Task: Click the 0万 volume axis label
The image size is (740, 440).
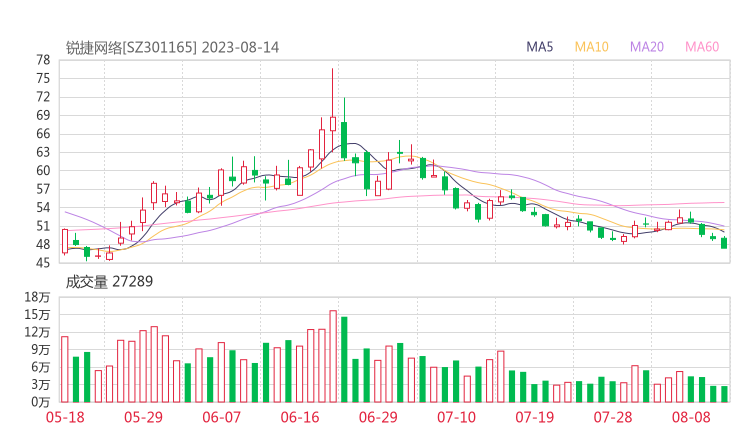Action: pyautogui.click(x=41, y=402)
